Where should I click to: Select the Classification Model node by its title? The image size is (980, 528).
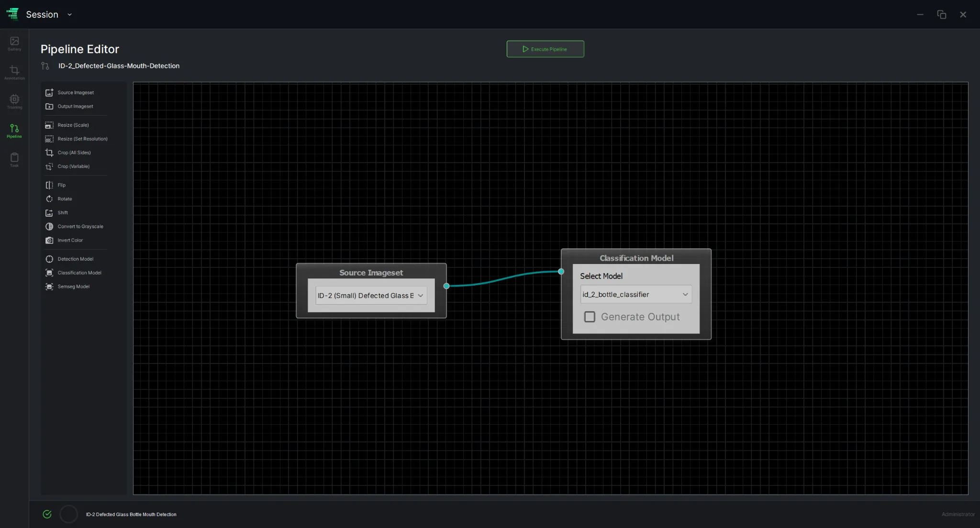pos(636,258)
